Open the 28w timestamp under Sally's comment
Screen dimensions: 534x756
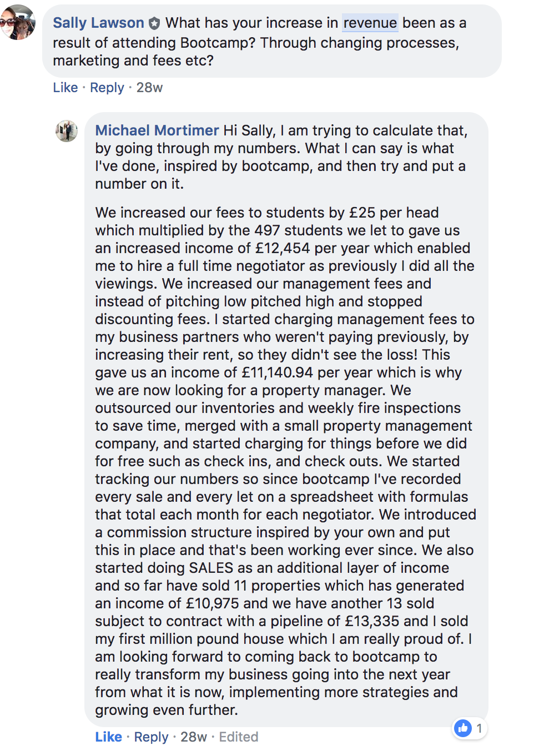coord(149,88)
